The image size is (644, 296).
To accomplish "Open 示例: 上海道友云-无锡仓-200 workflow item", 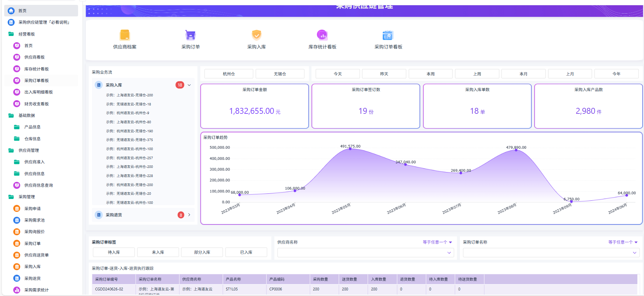I will (x=130, y=95).
